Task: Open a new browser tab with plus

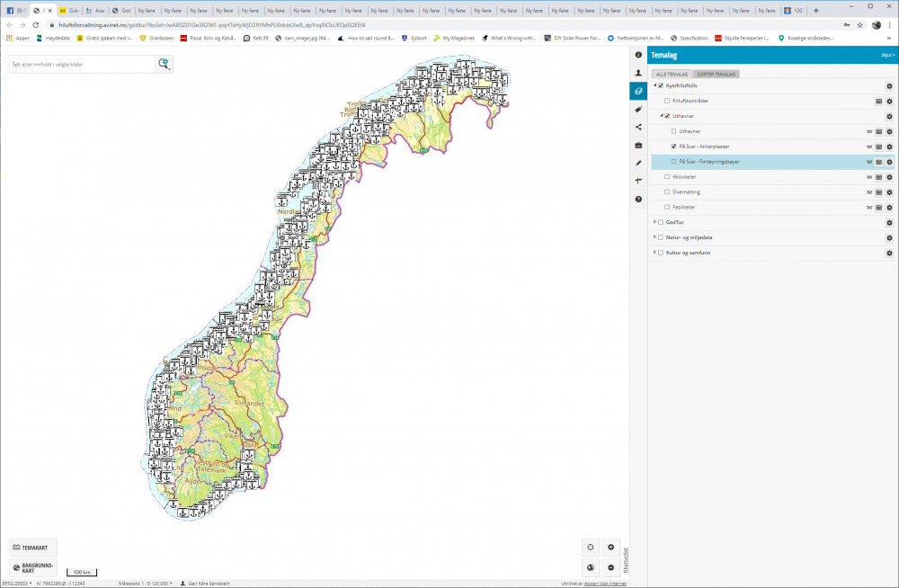Action: (x=816, y=10)
